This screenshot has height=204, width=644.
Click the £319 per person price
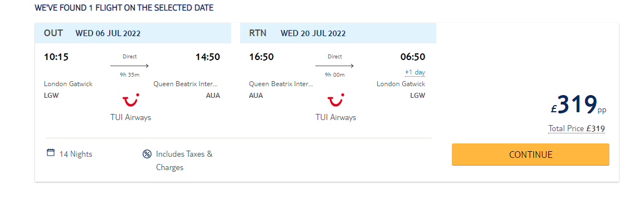tap(578, 105)
